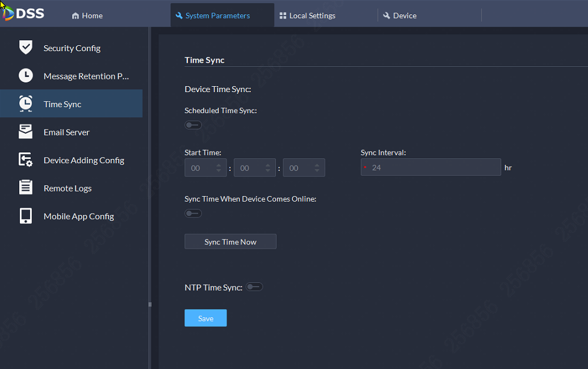Viewport: 588px width, 369px height.
Task: Click the Start Time seconds field
Action: [x=304, y=168]
